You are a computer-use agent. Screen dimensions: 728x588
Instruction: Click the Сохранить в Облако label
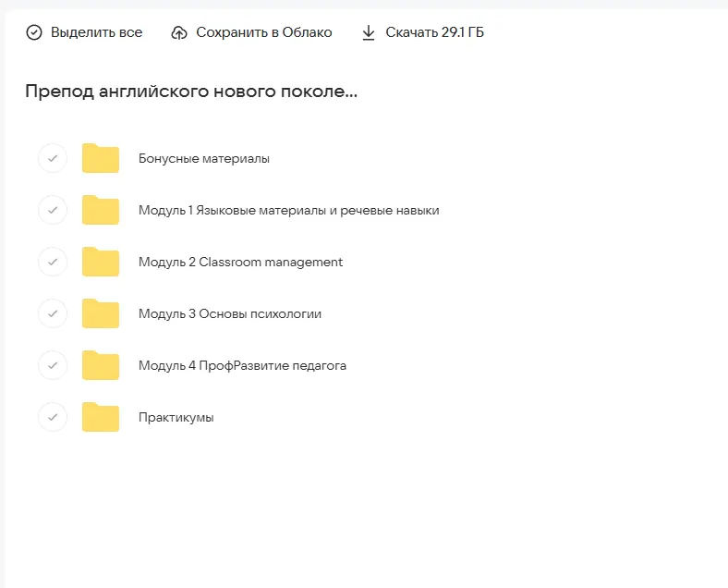[x=263, y=32]
